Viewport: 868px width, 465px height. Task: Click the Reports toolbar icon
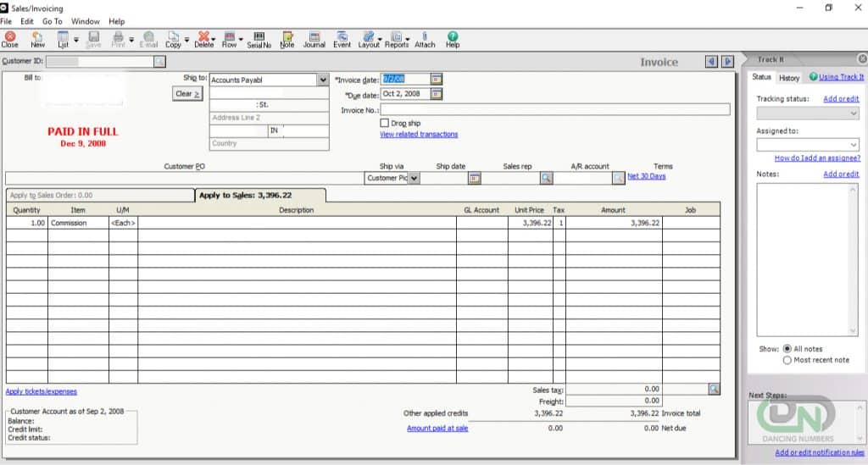coord(397,40)
